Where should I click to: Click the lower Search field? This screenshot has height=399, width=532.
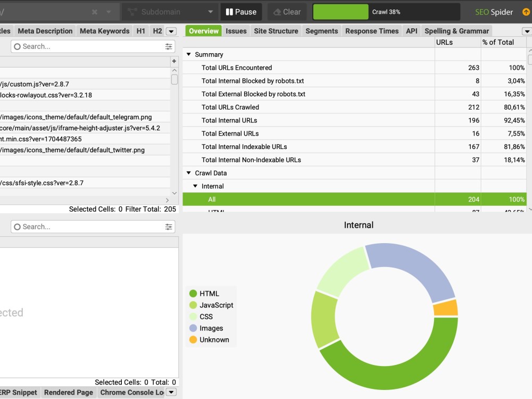(x=93, y=227)
